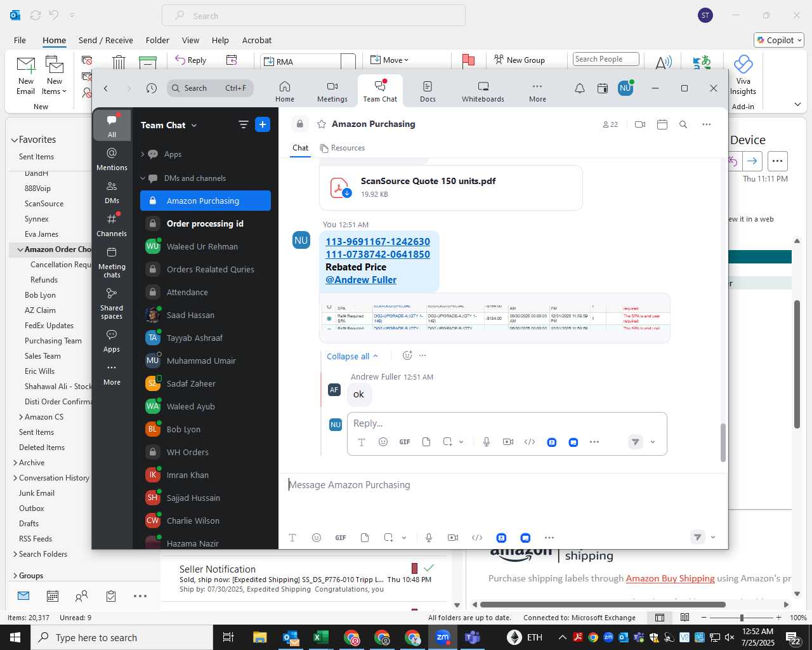This screenshot has width=812, height=650.
Task: Open the Team Chat filter icon
Action: [x=243, y=124]
